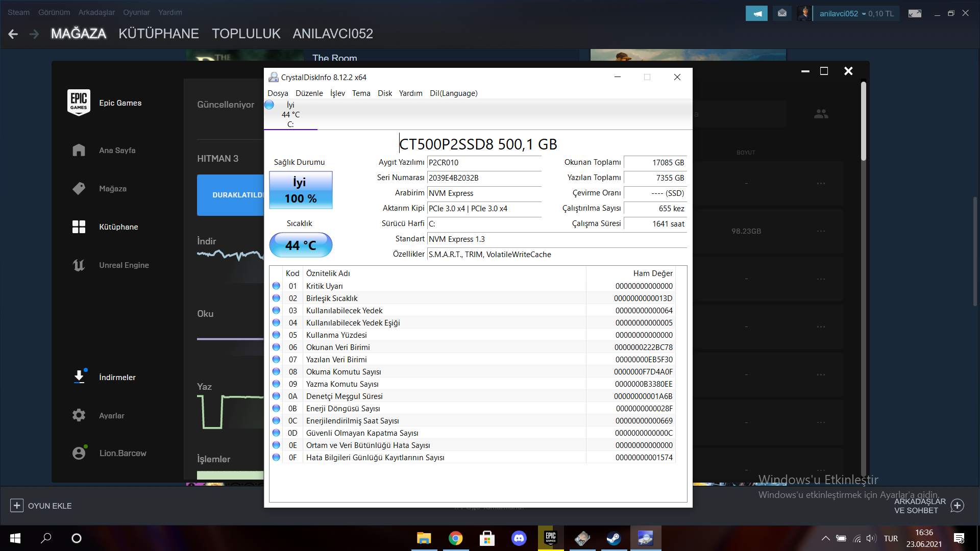980x551 pixels.
Task: Open Discord from taskbar
Action: click(x=519, y=538)
